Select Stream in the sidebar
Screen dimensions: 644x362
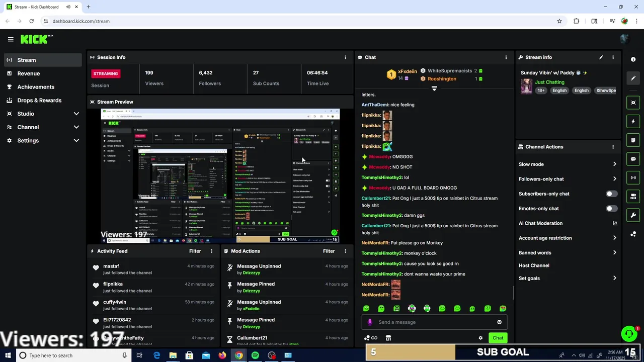tap(43, 60)
